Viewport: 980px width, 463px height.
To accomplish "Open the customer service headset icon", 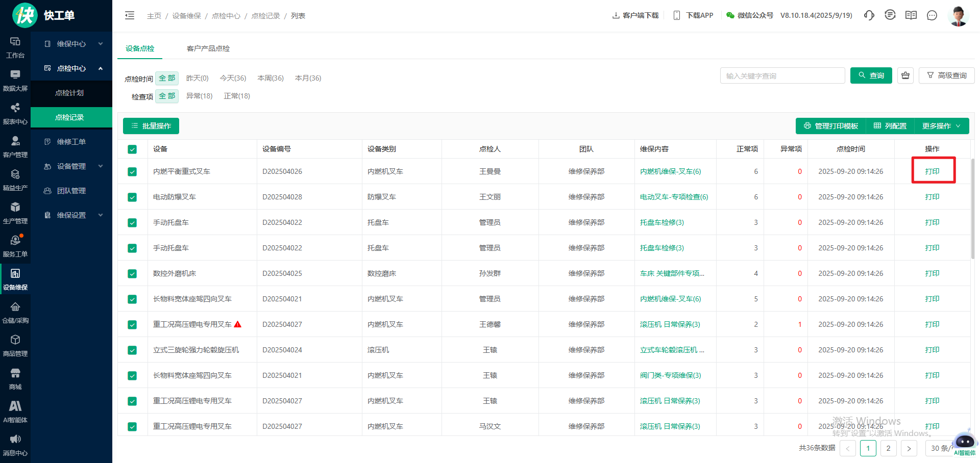I will point(869,15).
